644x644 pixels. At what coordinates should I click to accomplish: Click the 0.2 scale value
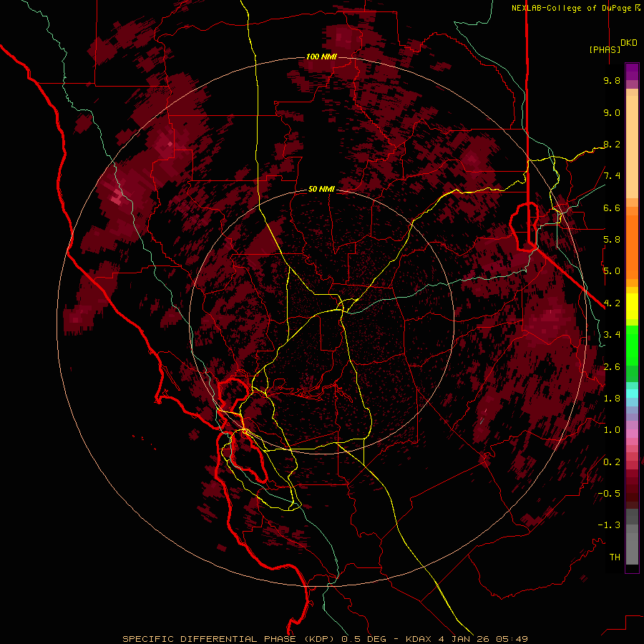612,462
